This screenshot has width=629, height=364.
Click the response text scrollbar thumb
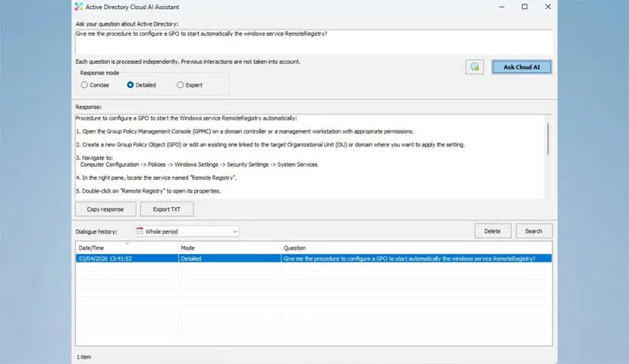tap(548, 139)
